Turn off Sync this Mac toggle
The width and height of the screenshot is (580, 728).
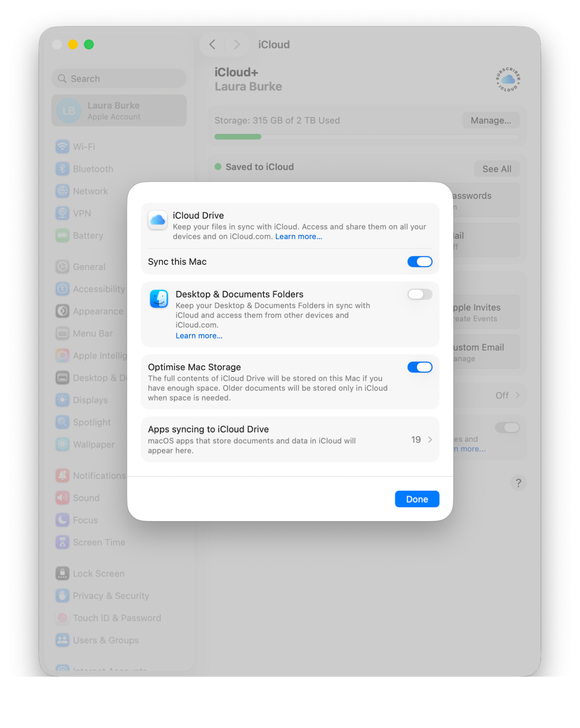click(x=419, y=262)
